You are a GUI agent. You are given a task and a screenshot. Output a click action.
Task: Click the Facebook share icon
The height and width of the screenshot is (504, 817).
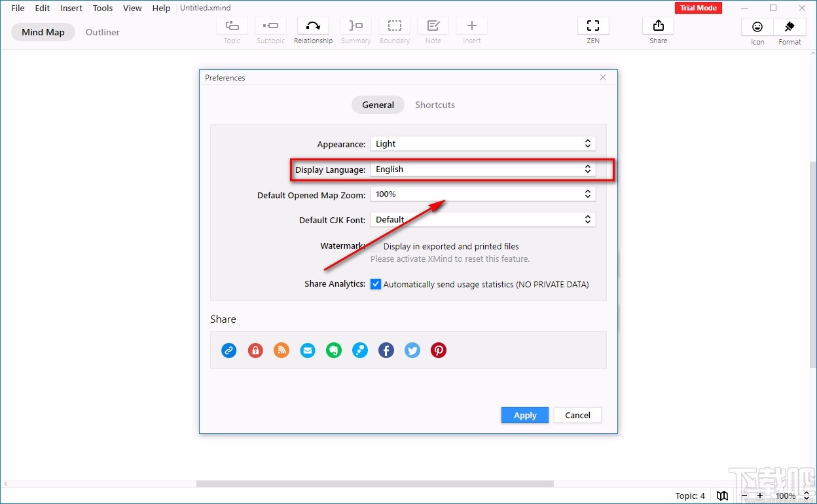pos(386,350)
